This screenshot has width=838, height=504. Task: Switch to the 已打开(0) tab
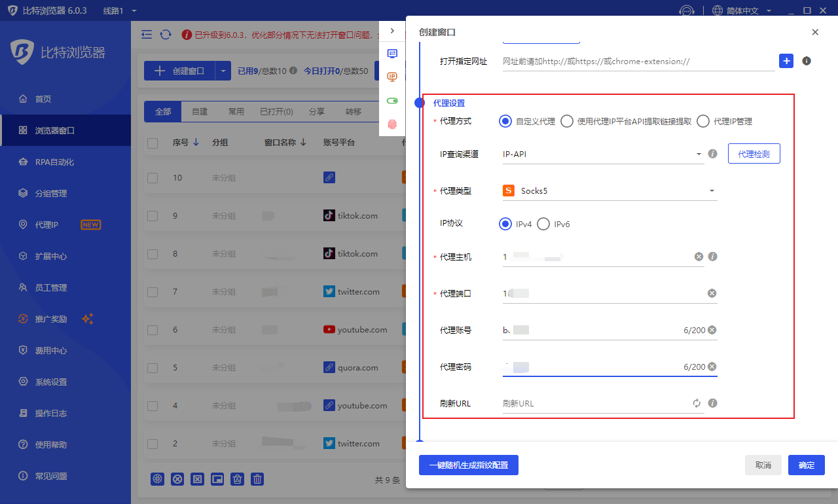point(276,112)
